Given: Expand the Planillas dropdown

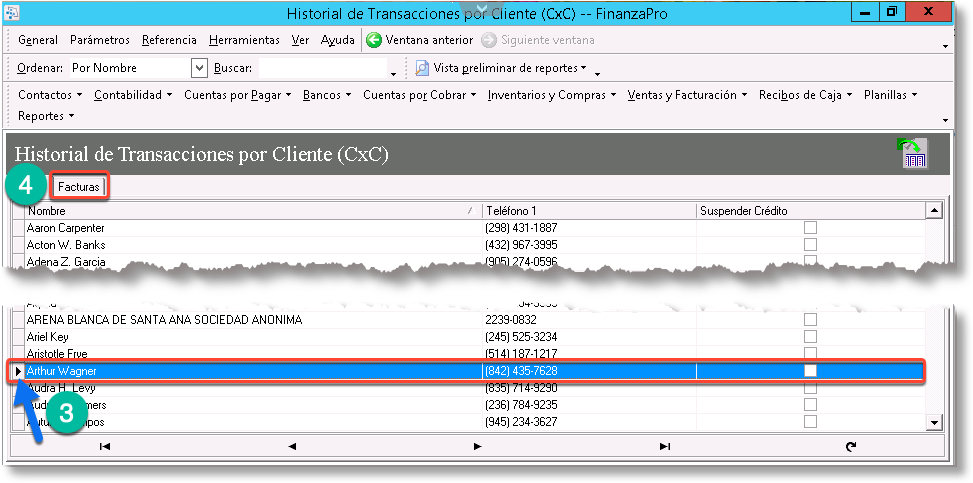Looking at the screenshot, I should (890, 95).
